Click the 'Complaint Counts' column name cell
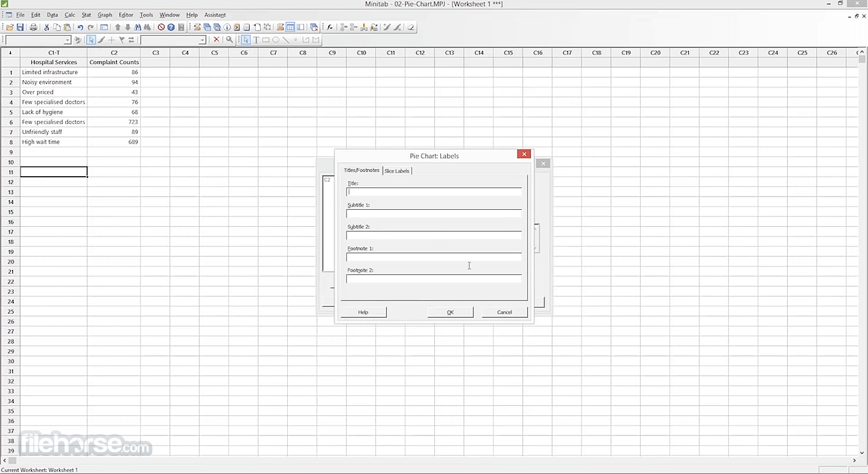This screenshot has height=474, width=868. (114, 62)
